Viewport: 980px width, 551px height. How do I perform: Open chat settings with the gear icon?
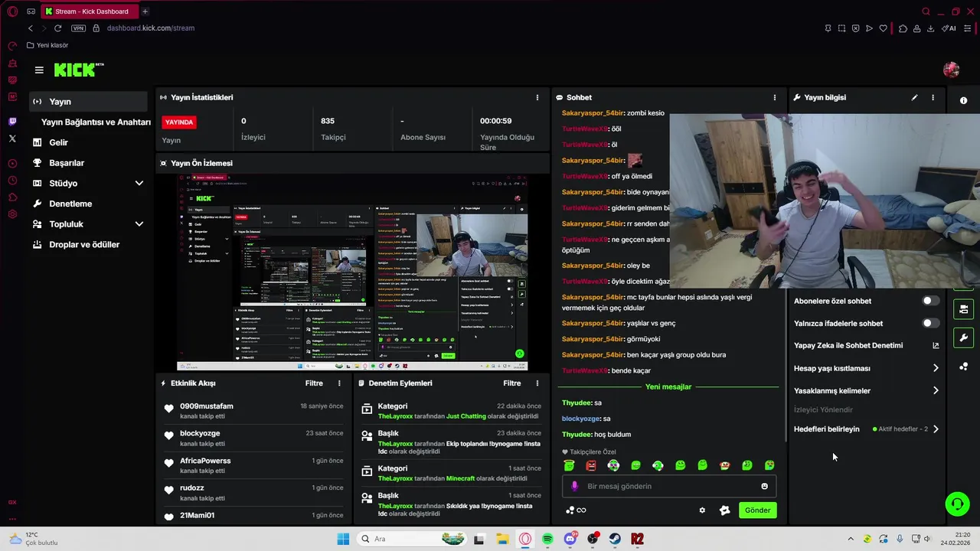[x=702, y=510]
